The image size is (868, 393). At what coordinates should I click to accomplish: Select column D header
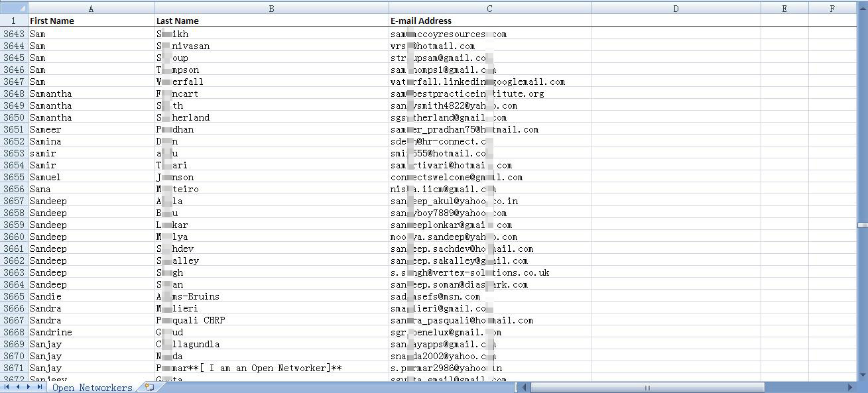[676, 9]
